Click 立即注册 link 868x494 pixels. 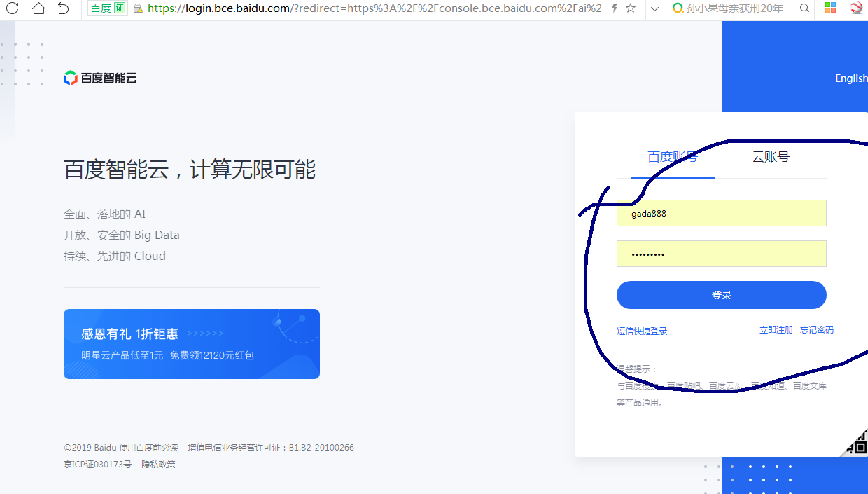776,330
